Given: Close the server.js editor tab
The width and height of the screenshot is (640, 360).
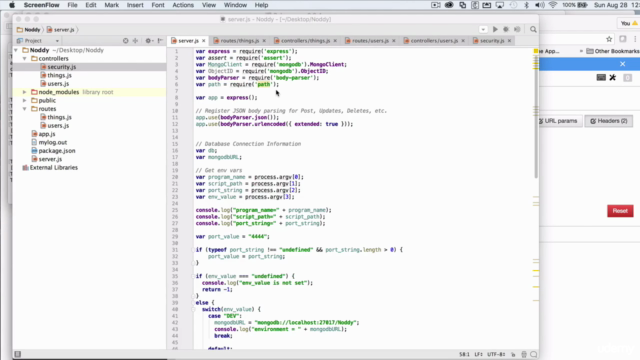Looking at the screenshot, I should pyautogui.click(x=203, y=41).
